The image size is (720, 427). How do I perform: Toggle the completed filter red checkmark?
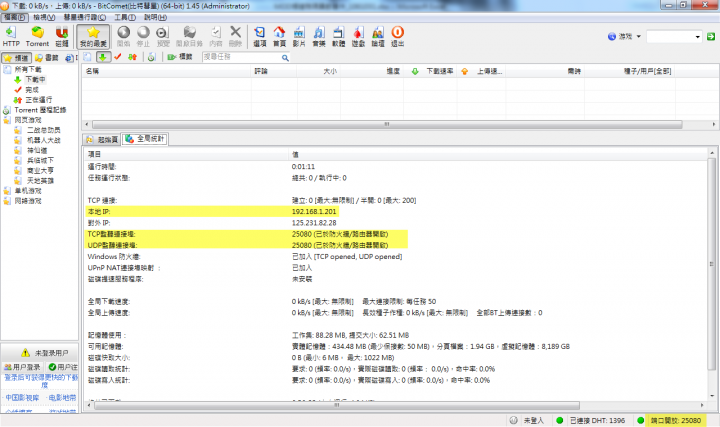click(x=118, y=57)
